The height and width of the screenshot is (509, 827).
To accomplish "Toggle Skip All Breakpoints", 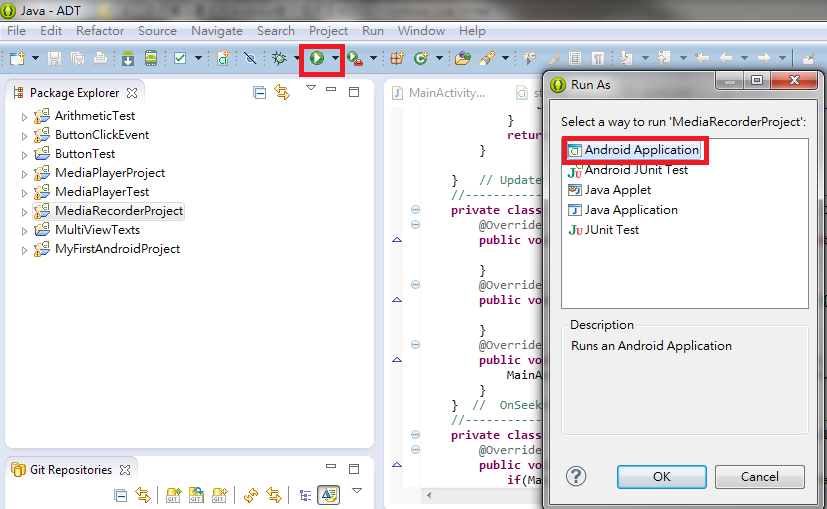I will coord(251,58).
